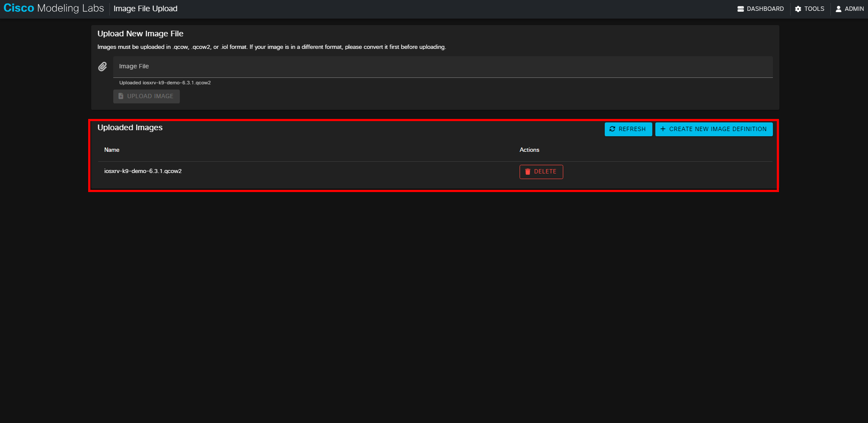The height and width of the screenshot is (423, 868).
Task: Open the Tools menu
Action: pyautogui.click(x=809, y=9)
